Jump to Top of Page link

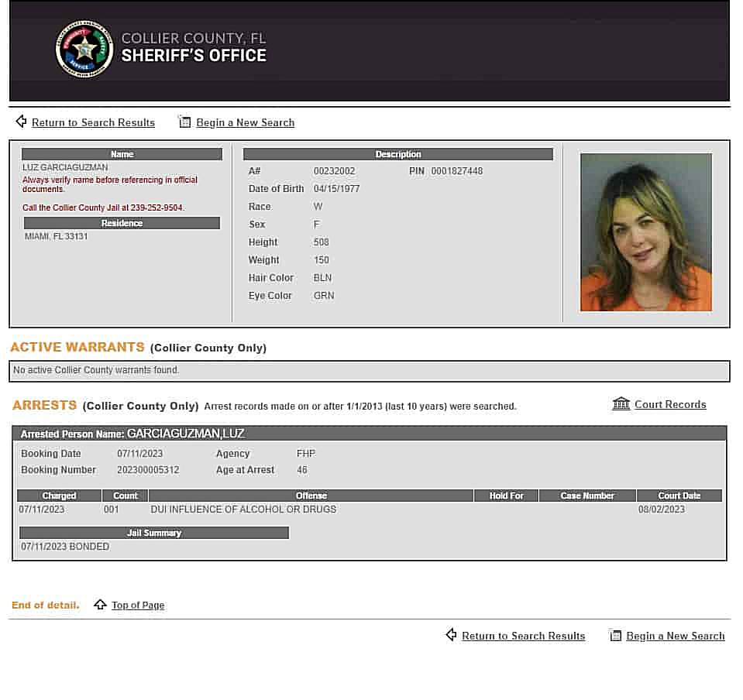coord(138,606)
